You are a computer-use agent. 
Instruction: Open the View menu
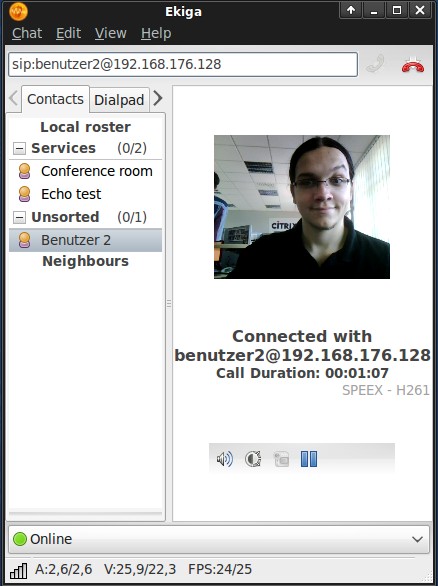[111, 33]
